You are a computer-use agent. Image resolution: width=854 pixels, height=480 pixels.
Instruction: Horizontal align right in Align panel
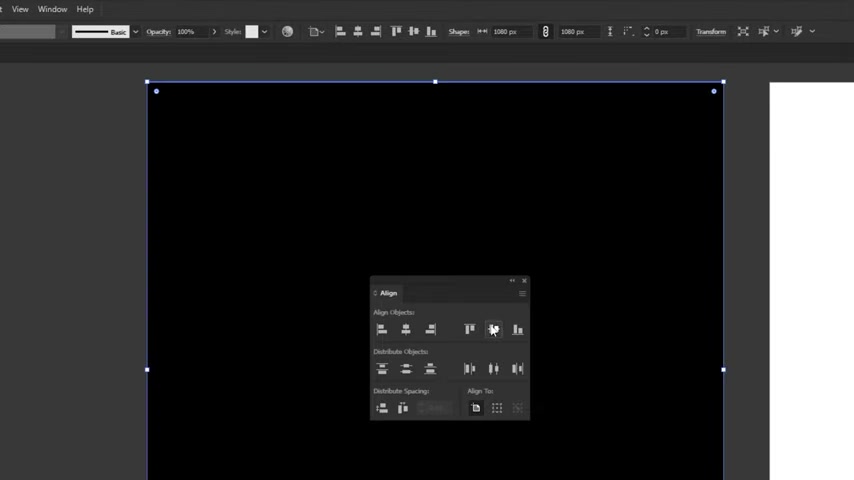[x=430, y=329]
